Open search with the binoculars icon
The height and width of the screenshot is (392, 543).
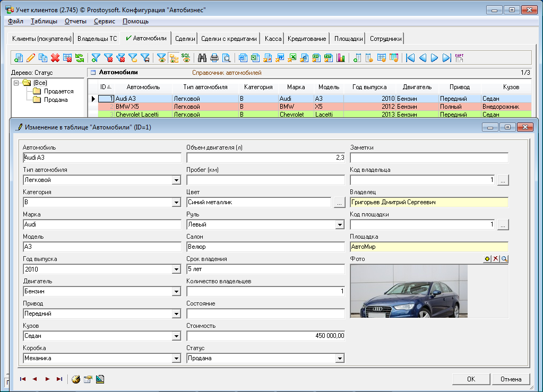[202, 58]
